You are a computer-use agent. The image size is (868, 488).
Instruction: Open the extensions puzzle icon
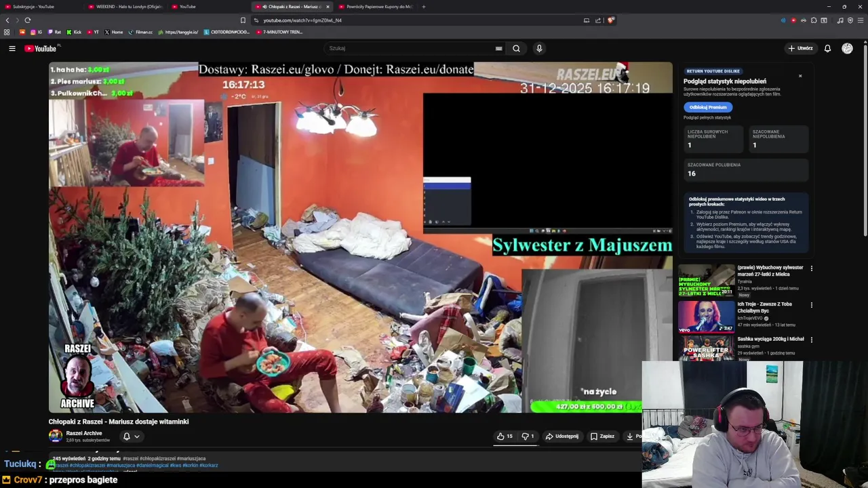[x=814, y=20]
